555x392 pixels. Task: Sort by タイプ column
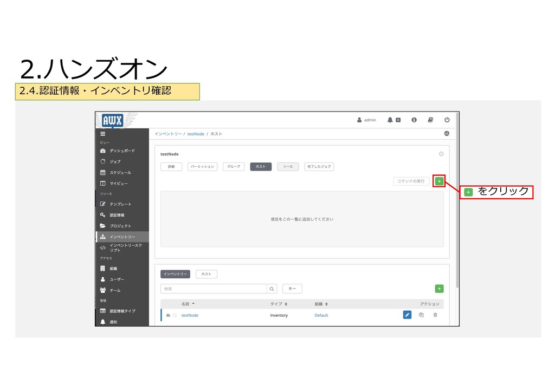tap(279, 304)
